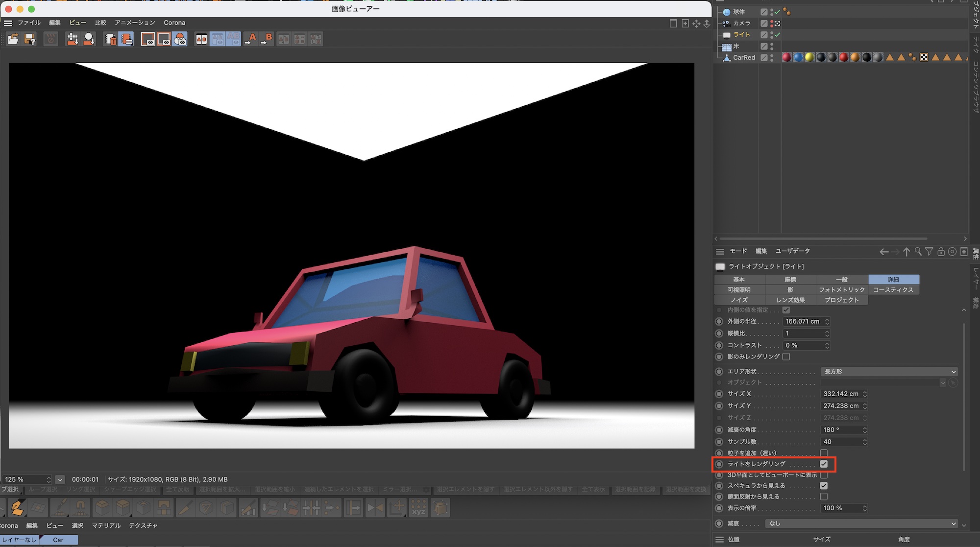Toggle the スペキュラから見える checkbox
This screenshot has width=980, height=547.
pyautogui.click(x=824, y=486)
